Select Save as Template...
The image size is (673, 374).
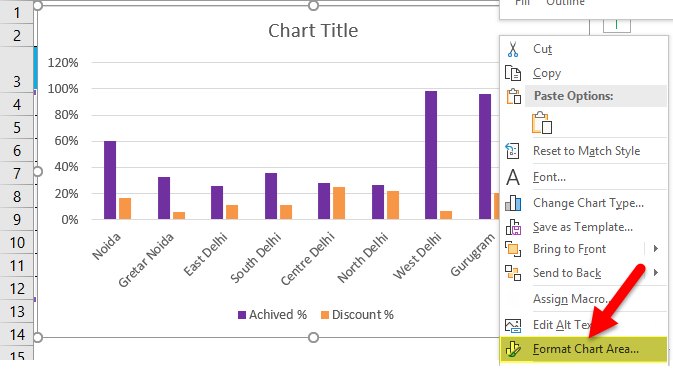coord(583,227)
